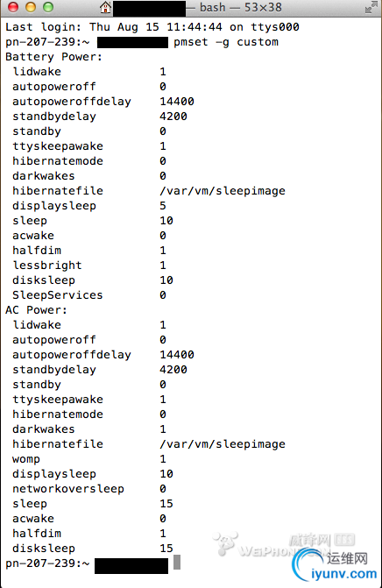Click the 'Last login' line text
This screenshot has width=382, height=588.
152,27
